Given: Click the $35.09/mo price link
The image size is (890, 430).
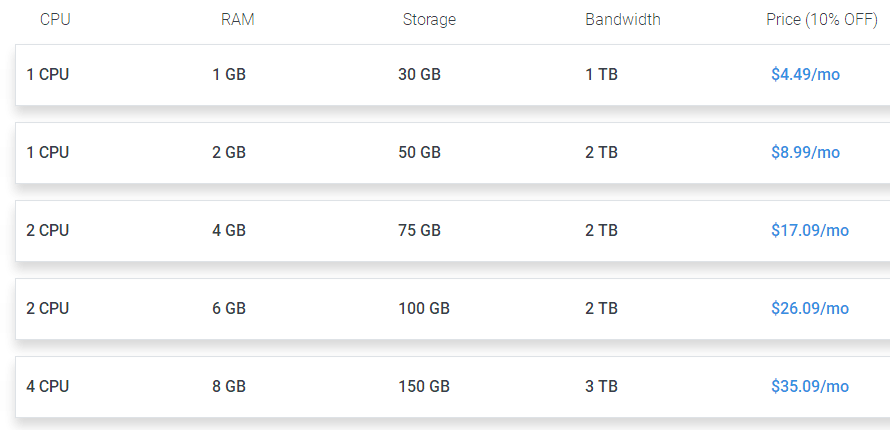Looking at the screenshot, I should click(809, 386).
